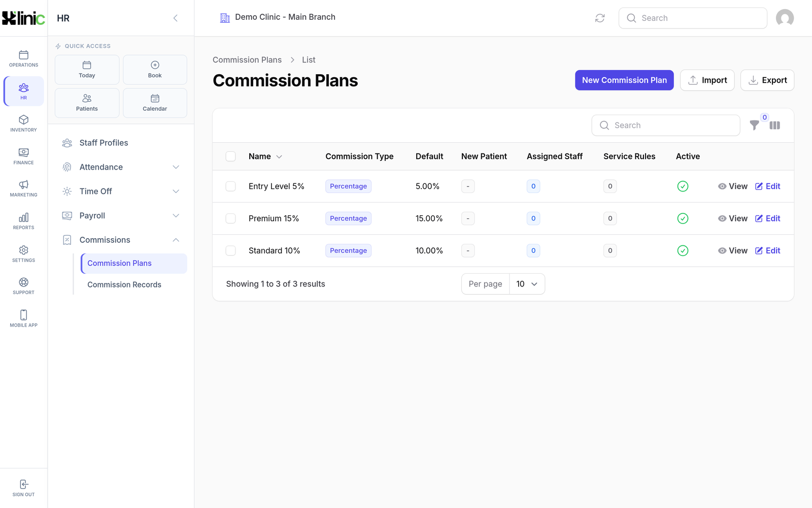Edit the Standard 10% plan
Image resolution: width=812 pixels, height=508 pixels.
tap(768, 250)
